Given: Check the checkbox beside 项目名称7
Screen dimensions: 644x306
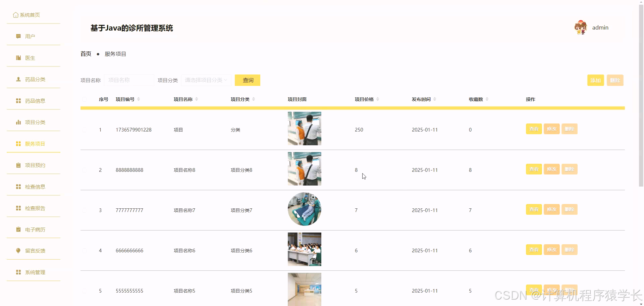Looking at the screenshot, I should (85, 210).
